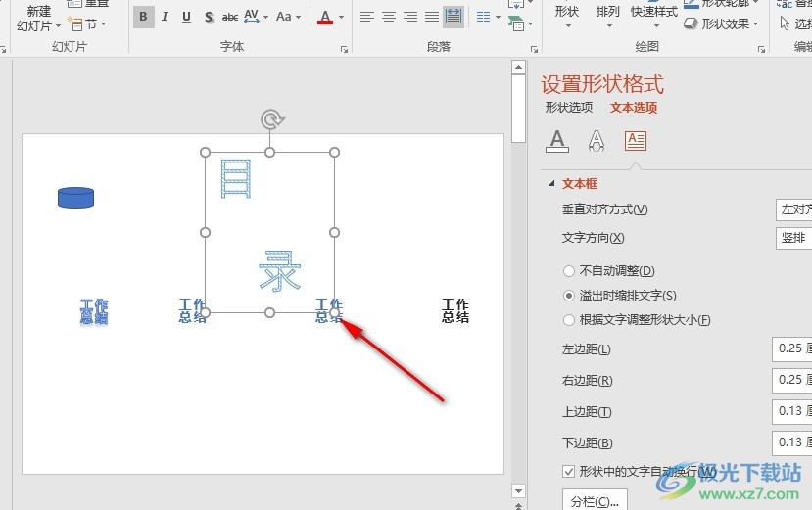812x510 pixels.
Task: Open columns dropdown in paragraph group
Action: pos(489,17)
